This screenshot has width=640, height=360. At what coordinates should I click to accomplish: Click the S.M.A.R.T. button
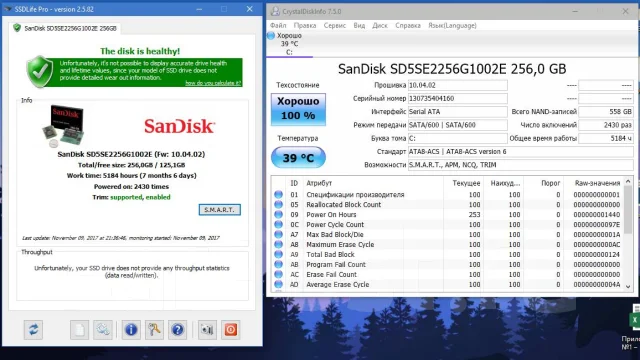pos(220,209)
